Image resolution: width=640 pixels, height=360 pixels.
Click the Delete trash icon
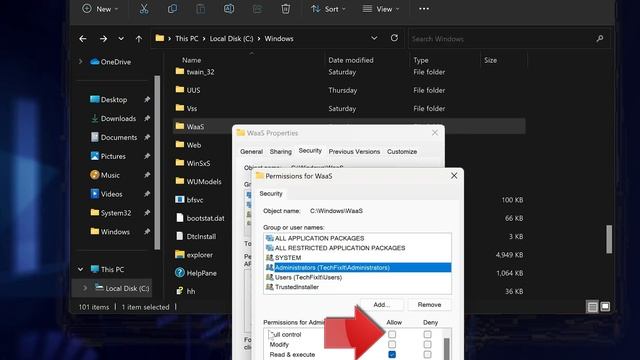tap(285, 9)
